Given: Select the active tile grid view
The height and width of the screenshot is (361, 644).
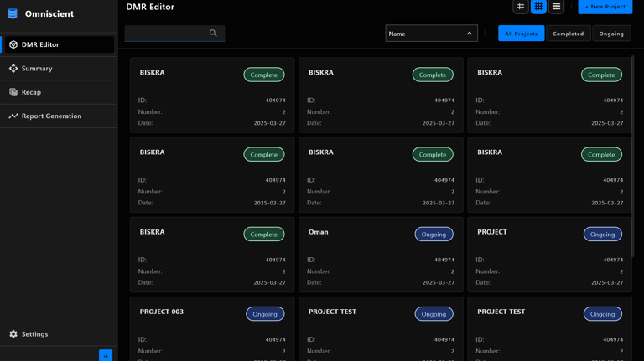Looking at the screenshot, I should pos(538,7).
